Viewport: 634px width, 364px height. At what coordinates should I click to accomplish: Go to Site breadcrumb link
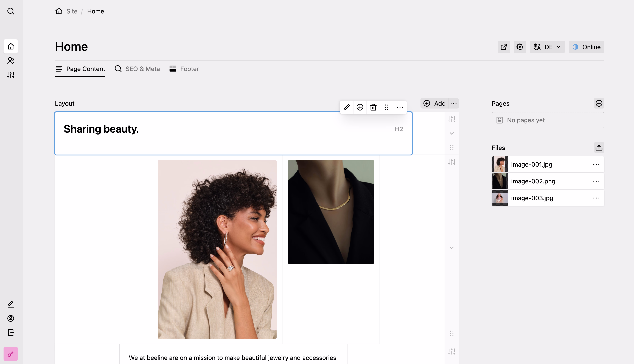72,11
